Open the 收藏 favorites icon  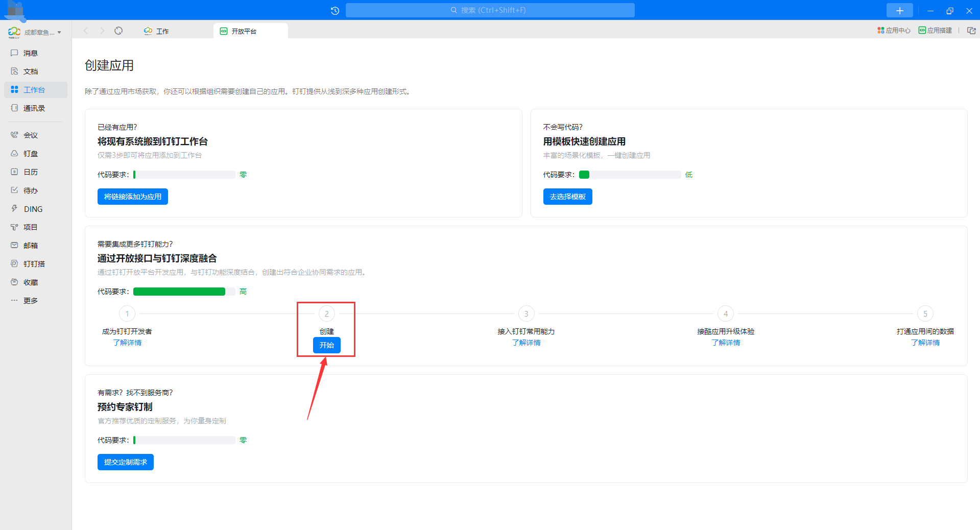14,282
